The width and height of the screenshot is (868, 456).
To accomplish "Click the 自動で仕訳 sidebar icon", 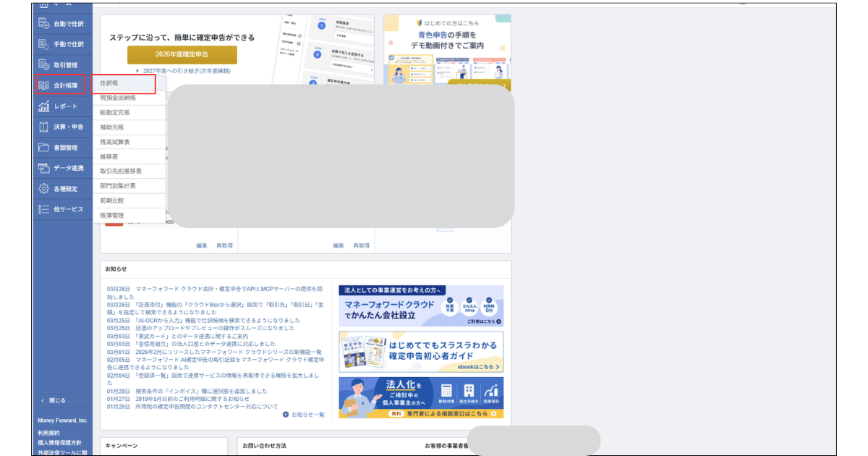I will click(x=43, y=24).
